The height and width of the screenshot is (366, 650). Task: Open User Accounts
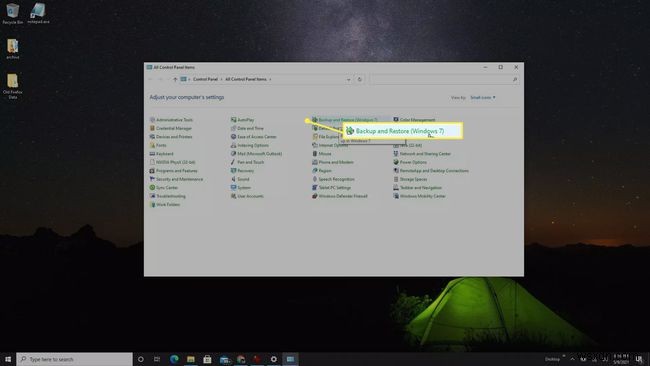point(247,196)
